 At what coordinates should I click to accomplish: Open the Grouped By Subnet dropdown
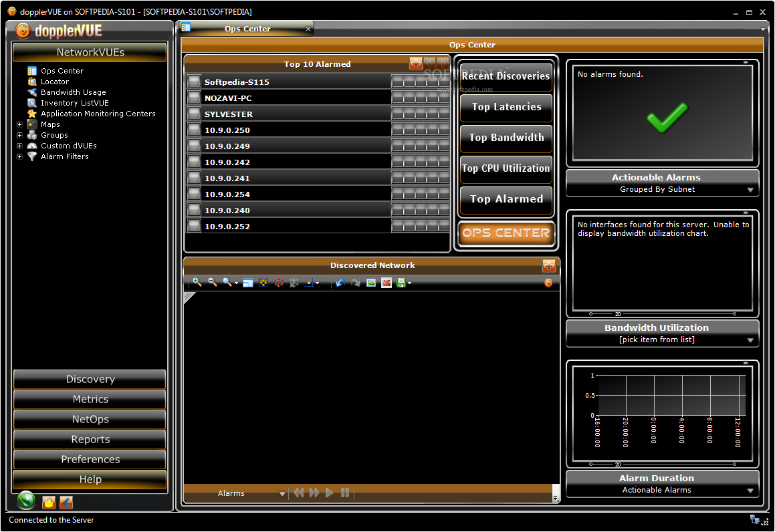(750, 190)
